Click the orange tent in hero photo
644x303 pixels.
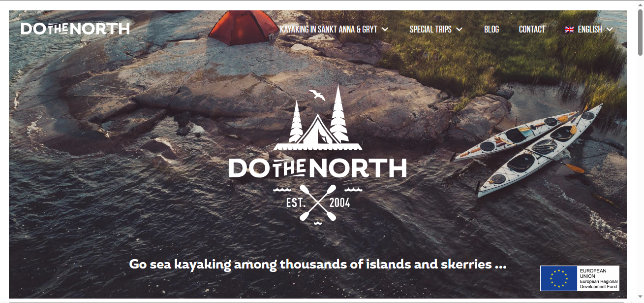click(244, 28)
